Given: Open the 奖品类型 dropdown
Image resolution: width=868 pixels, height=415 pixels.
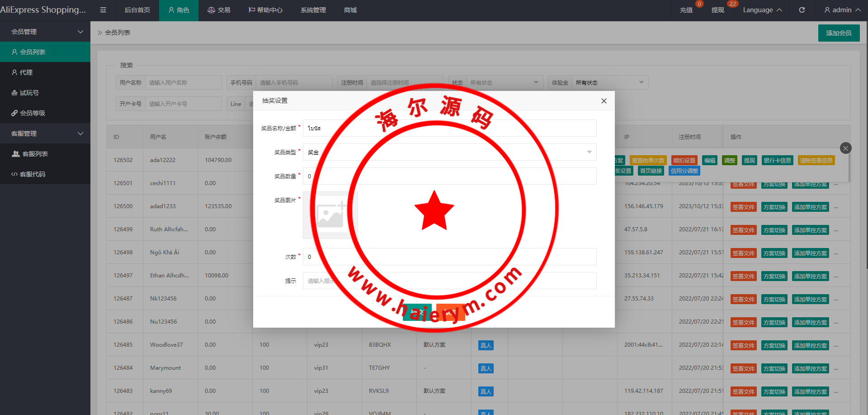Looking at the screenshot, I should point(449,152).
